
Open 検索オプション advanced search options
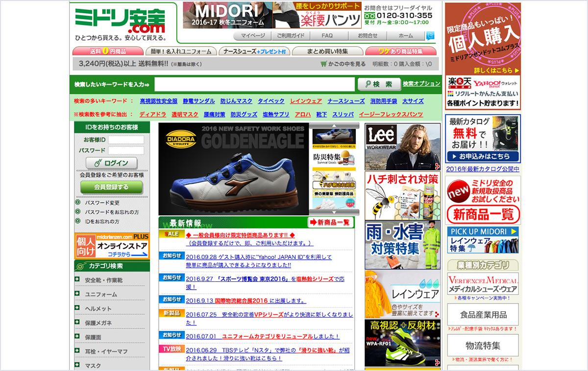pyautogui.click(x=421, y=84)
